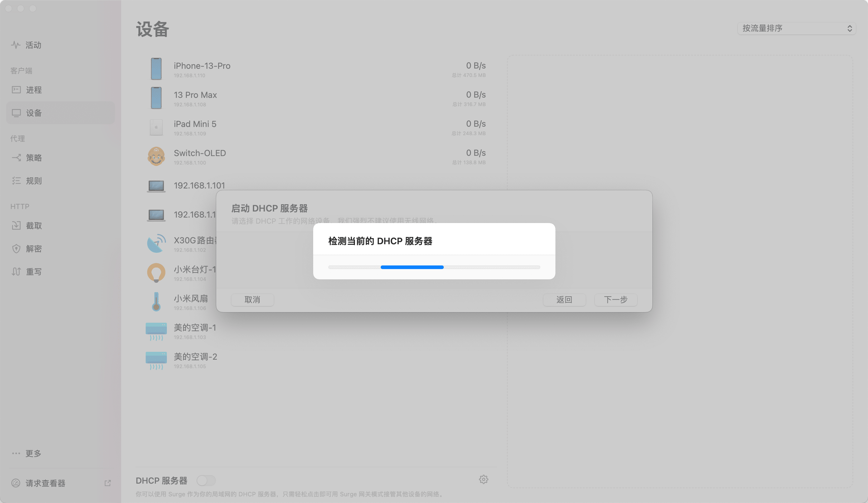Click the 下一步 button

click(x=615, y=299)
